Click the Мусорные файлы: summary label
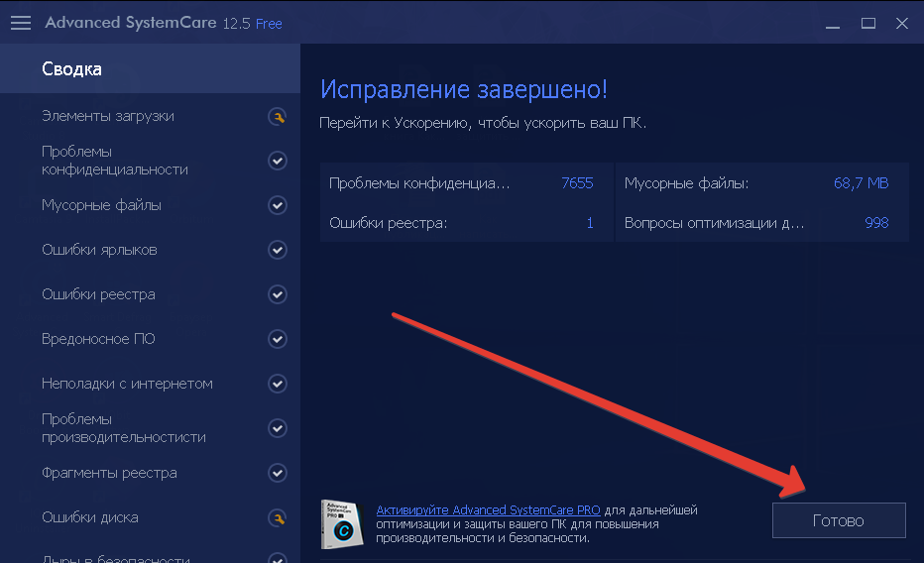The width and height of the screenshot is (924, 563). click(x=686, y=183)
